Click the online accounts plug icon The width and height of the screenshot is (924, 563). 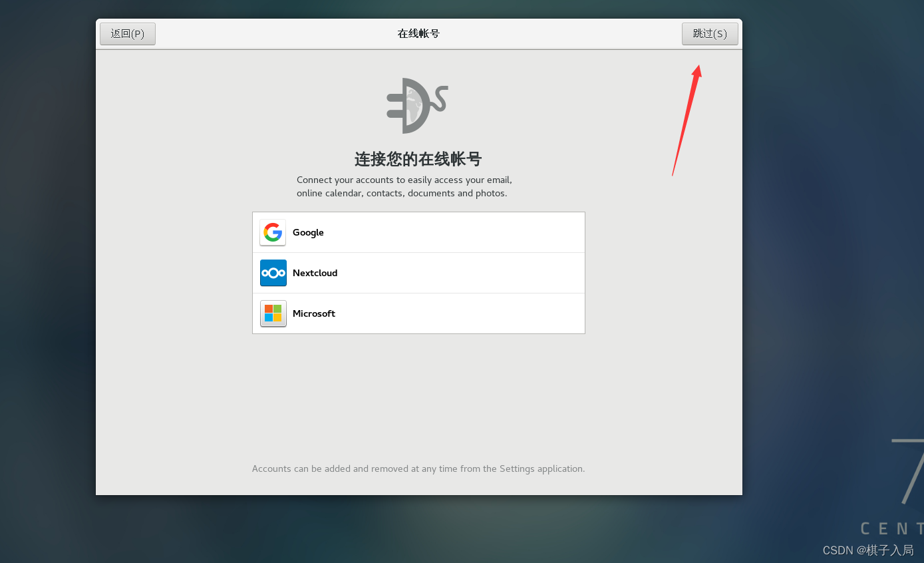point(417,105)
